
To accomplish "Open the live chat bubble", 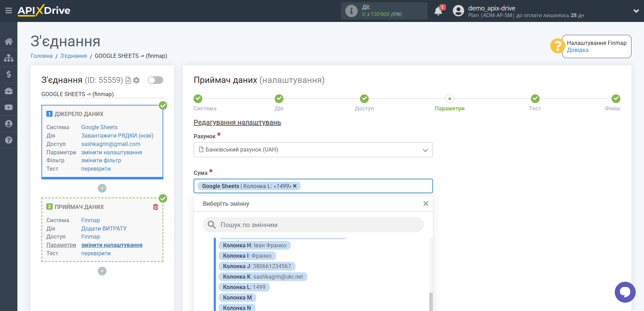I will (x=625, y=292).
